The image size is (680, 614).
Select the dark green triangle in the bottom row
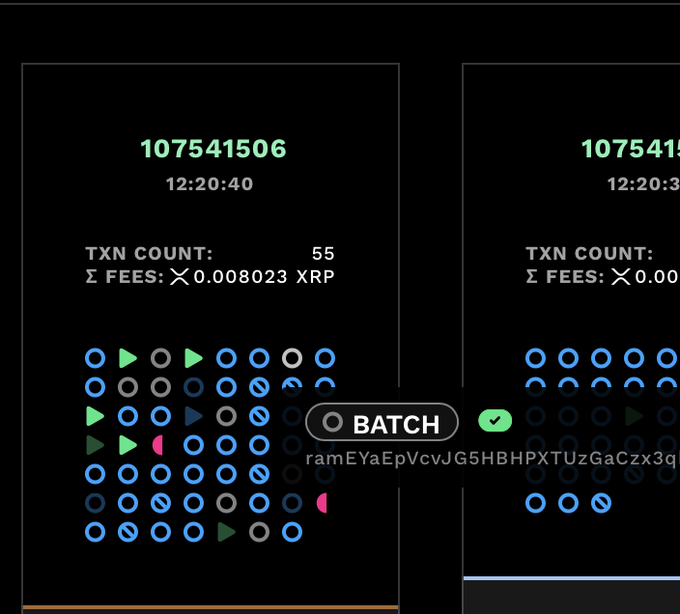point(226,532)
